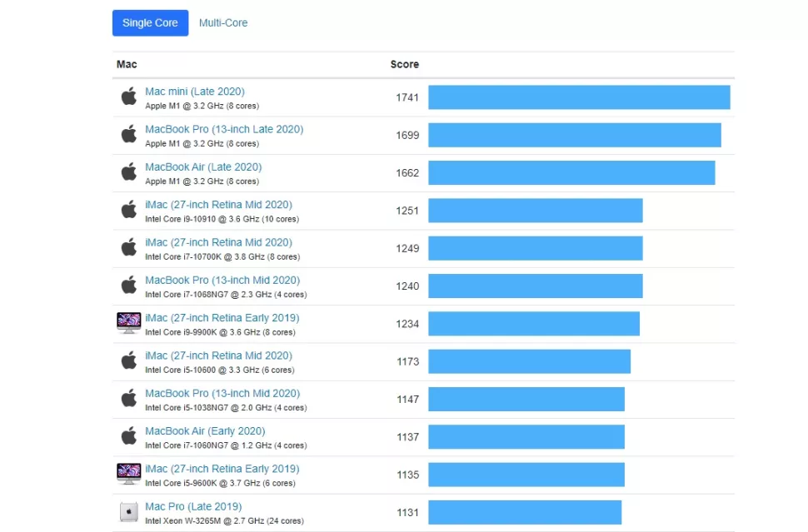Click Apple logo in the i5-1038NG7 row
This screenshot has width=808, height=532.
(129, 398)
